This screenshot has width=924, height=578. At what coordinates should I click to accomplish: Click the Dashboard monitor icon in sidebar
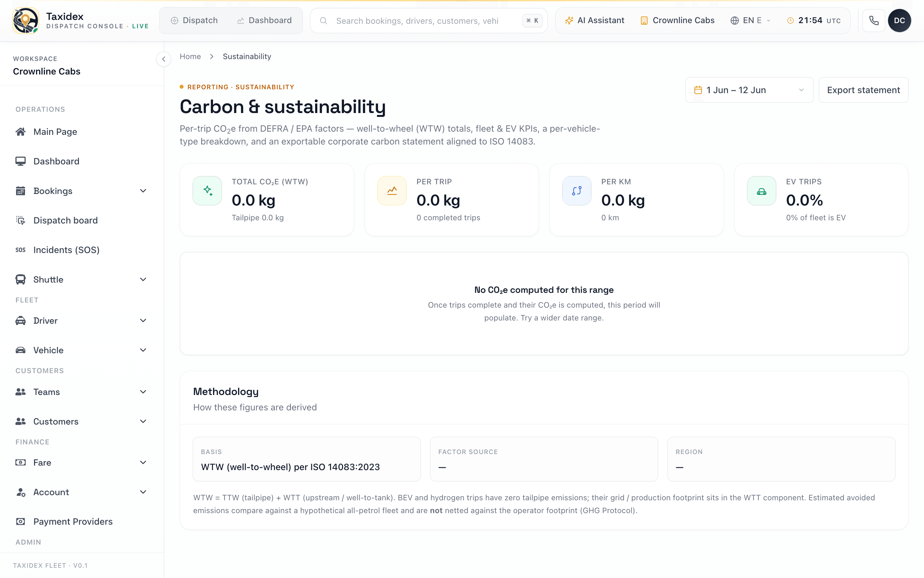(x=21, y=161)
